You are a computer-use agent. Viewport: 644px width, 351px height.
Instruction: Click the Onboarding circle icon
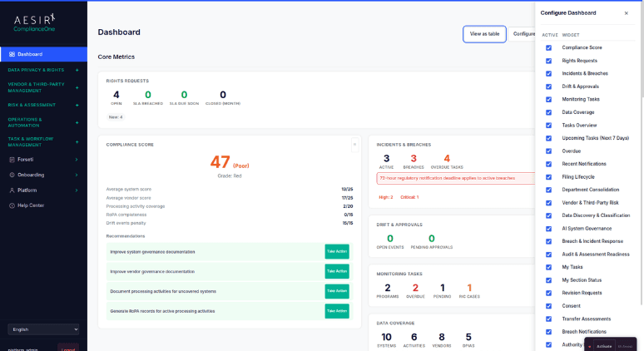pos(12,175)
